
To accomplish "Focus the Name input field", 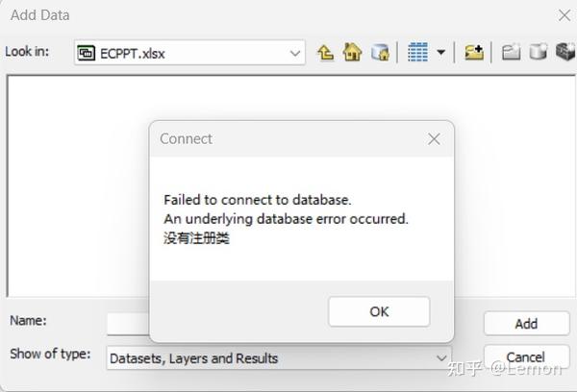I will [x=128, y=324].
